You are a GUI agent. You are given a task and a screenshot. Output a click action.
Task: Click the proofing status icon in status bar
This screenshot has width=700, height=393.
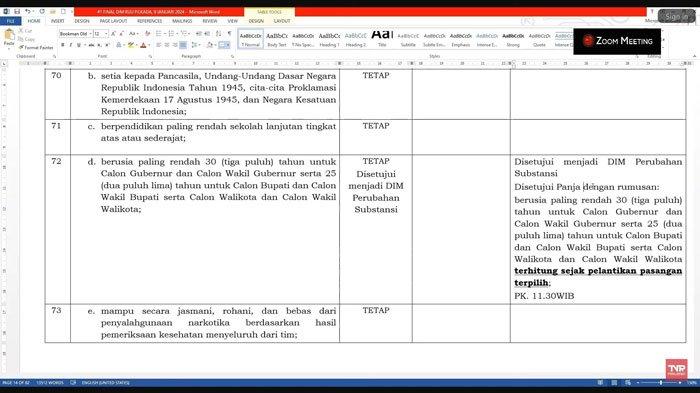coord(73,383)
